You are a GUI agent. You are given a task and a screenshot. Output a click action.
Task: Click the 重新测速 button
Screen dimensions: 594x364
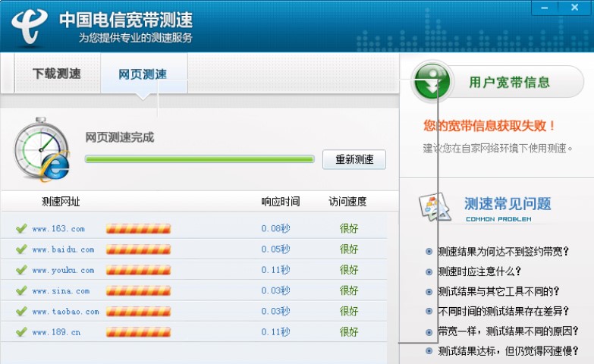pos(354,159)
